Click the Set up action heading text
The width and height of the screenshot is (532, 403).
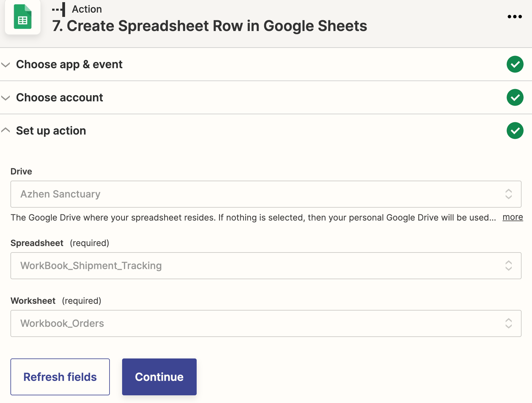tap(51, 131)
